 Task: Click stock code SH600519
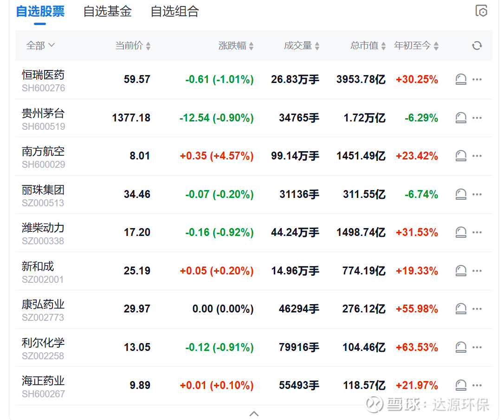tap(44, 127)
